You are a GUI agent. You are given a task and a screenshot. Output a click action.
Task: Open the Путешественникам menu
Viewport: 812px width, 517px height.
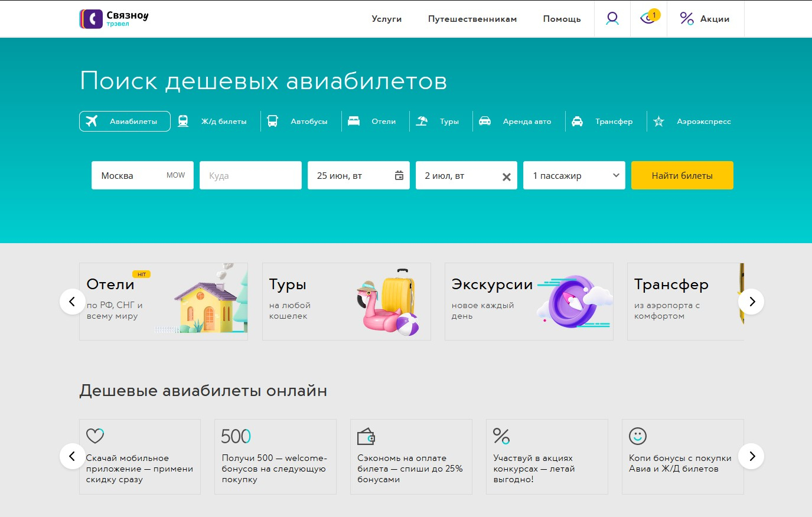tap(472, 19)
